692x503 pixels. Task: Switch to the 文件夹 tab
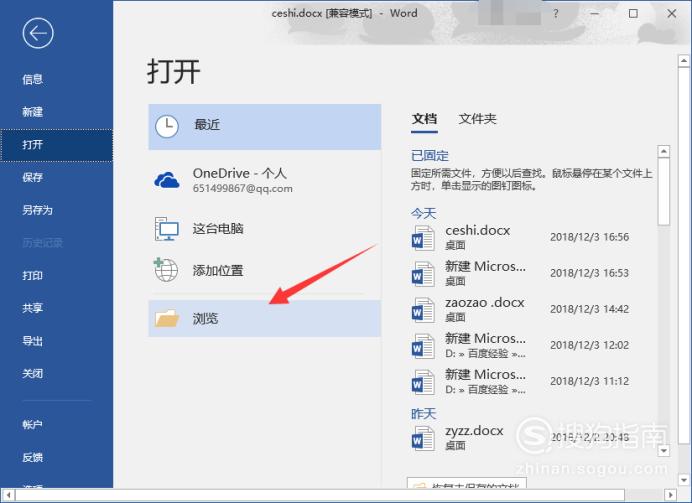coord(478,119)
